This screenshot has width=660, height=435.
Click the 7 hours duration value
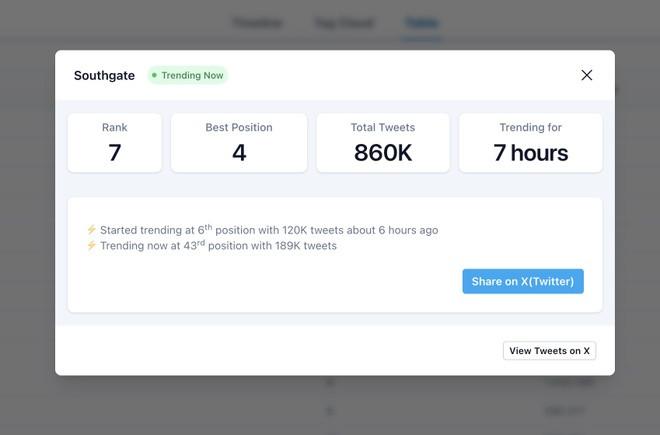coord(530,152)
